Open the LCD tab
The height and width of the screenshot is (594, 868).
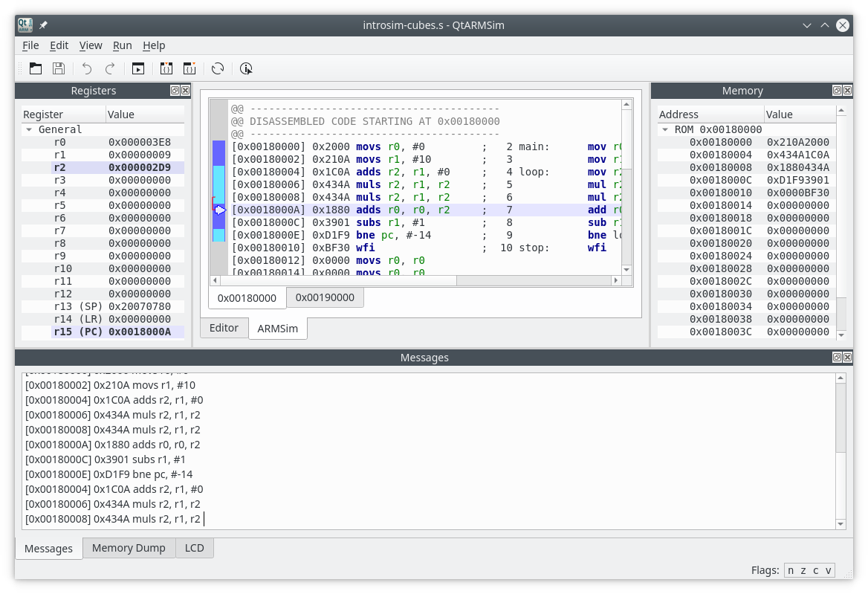click(x=194, y=547)
